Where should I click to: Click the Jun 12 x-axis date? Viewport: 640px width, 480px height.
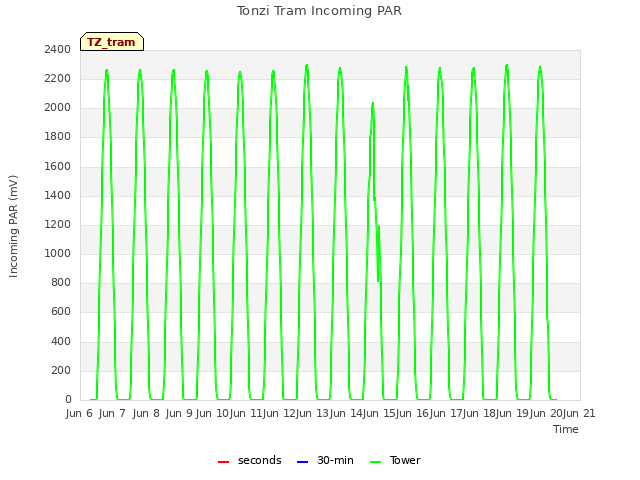coord(279,413)
